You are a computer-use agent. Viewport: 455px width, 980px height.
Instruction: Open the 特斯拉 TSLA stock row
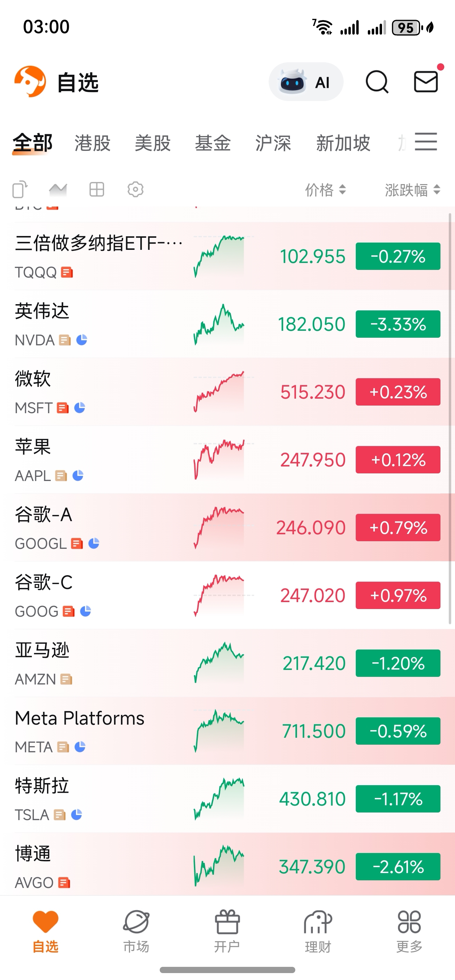click(x=227, y=799)
